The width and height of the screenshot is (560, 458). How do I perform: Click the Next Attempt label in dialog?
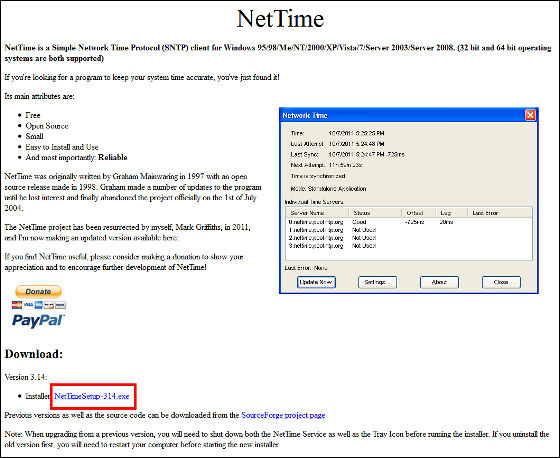coord(308,165)
